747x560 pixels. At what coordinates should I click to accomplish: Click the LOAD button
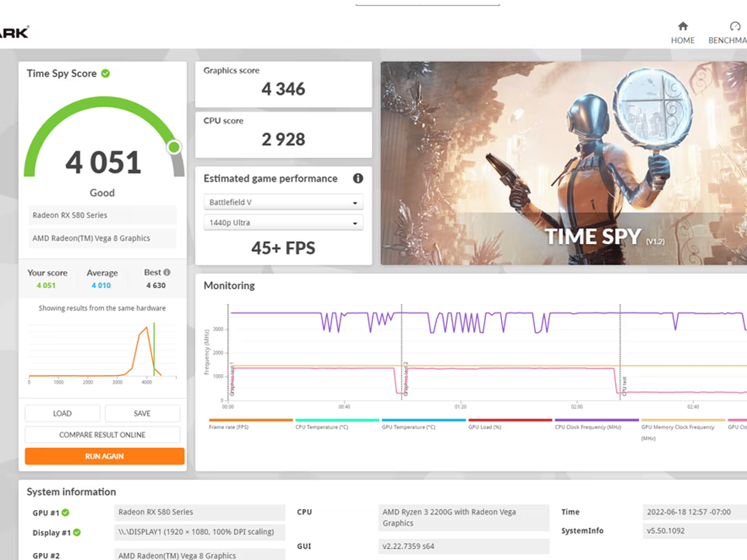click(x=62, y=413)
